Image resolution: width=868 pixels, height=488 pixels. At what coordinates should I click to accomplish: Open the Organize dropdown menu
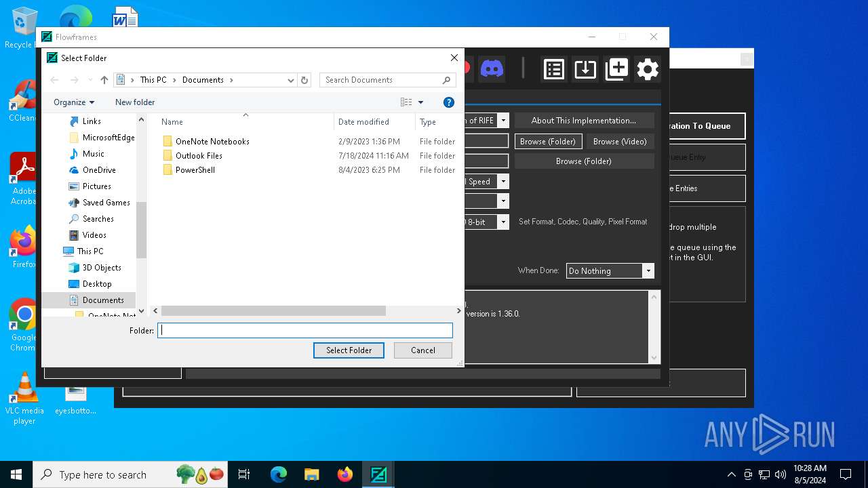coord(74,102)
